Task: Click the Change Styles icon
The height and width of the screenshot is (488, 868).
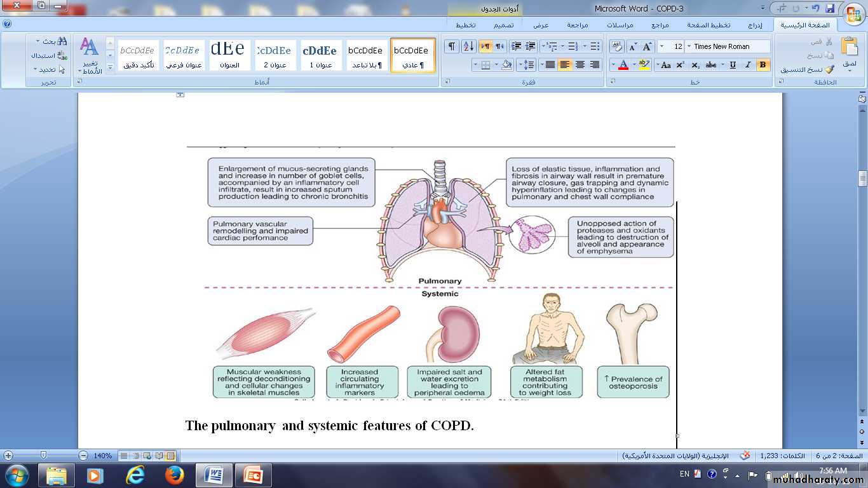Action: 90,55
